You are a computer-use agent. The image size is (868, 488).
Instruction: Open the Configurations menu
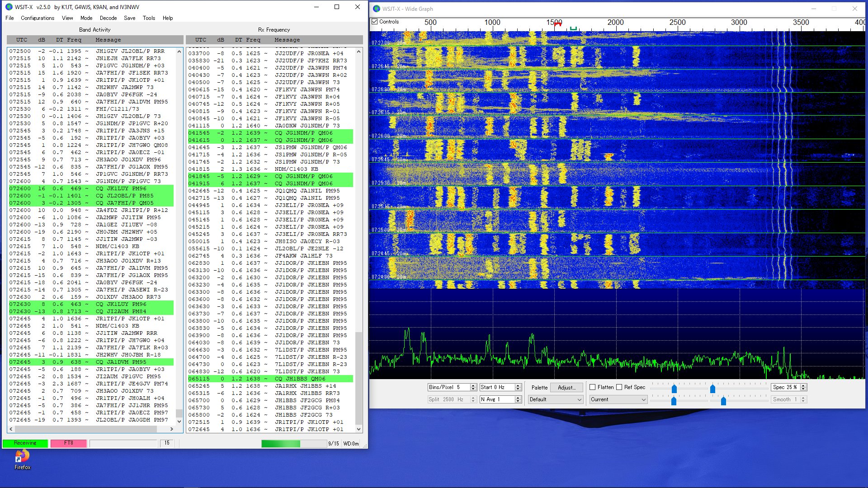(38, 18)
